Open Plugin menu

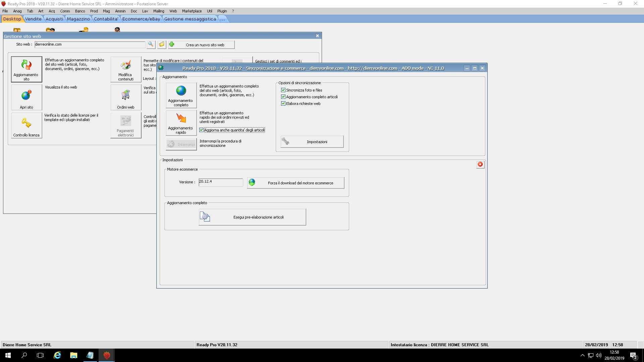(222, 11)
